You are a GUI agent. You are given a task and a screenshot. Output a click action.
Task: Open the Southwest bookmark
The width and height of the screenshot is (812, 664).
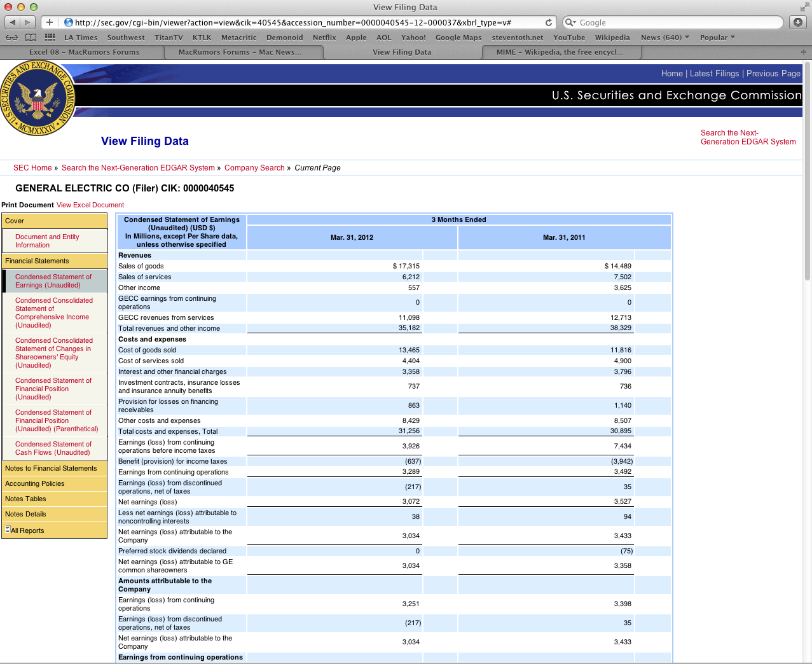(126, 38)
